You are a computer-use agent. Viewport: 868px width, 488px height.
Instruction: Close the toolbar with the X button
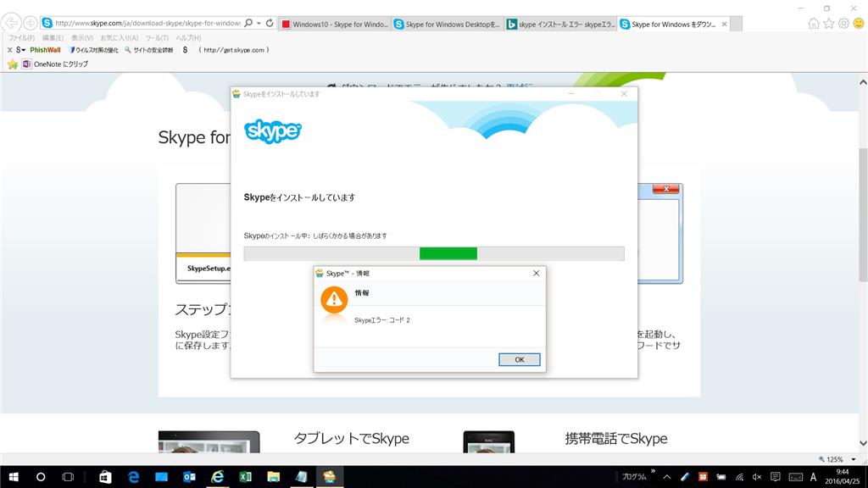click(x=9, y=50)
